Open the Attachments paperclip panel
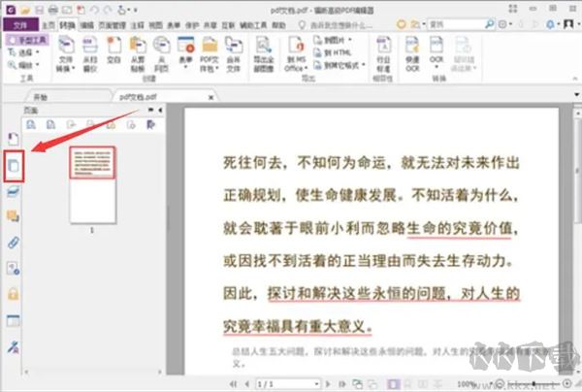 pyautogui.click(x=14, y=242)
